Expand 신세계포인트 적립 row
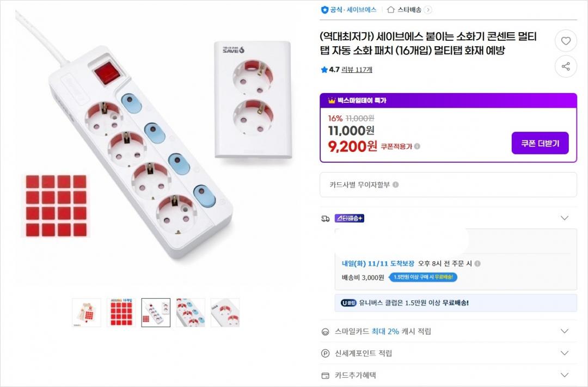The height and width of the screenshot is (387, 588). (565, 353)
